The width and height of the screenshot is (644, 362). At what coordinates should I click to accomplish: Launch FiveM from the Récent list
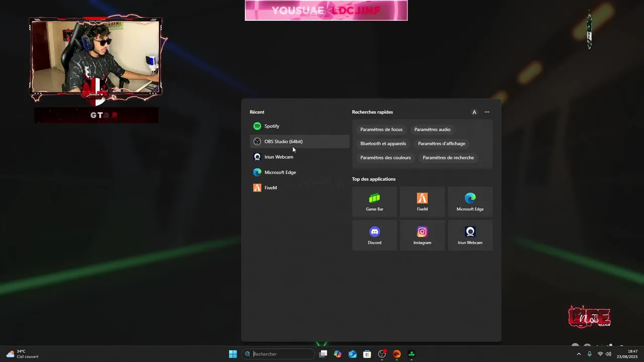(x=299, y=188)
